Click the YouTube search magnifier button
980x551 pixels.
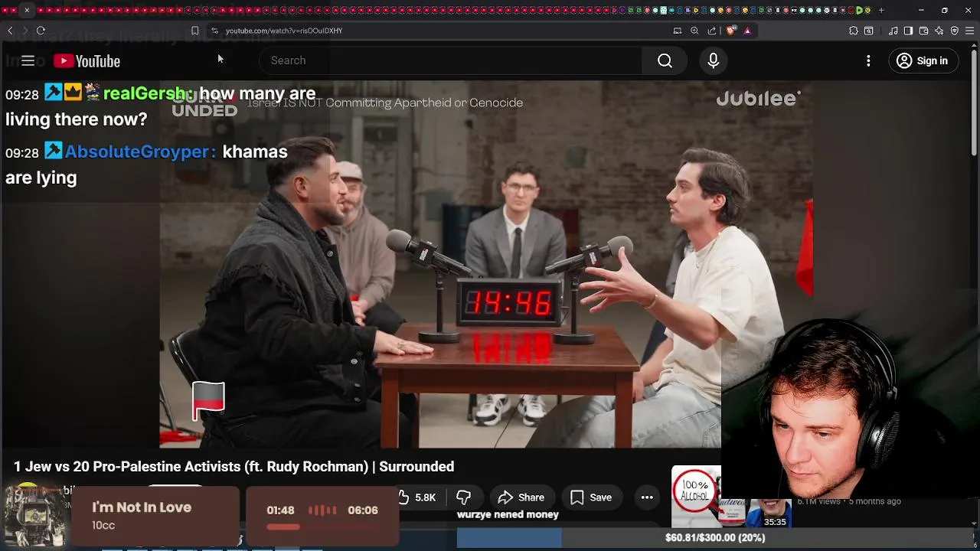pyautogui.click(x=665, y=60)
